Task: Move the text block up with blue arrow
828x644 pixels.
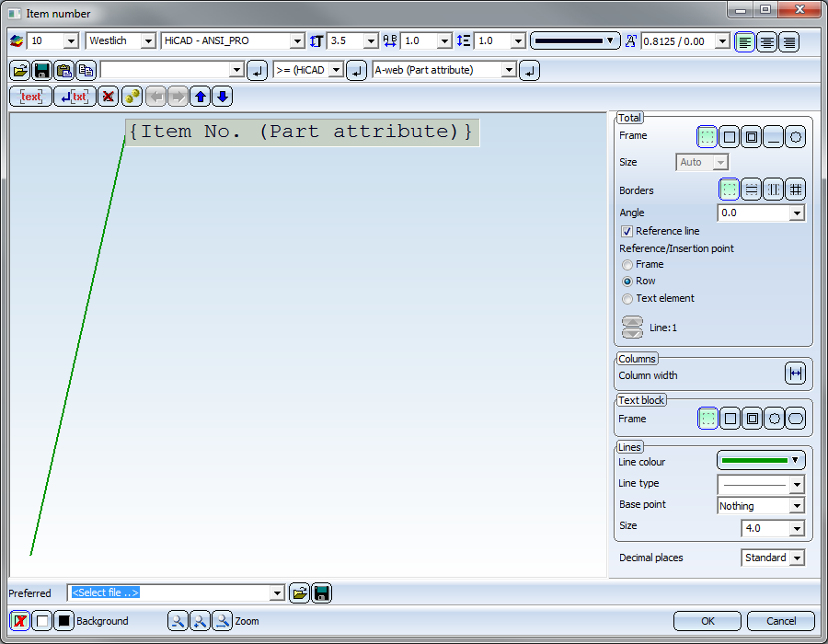Action: pyautogui.click(x=200, y=97)
